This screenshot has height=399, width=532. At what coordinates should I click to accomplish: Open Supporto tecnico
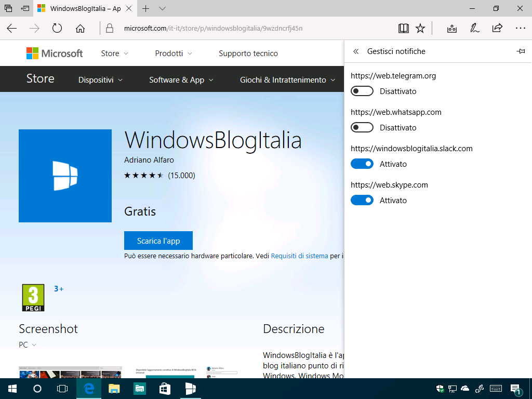pos(248,54)
